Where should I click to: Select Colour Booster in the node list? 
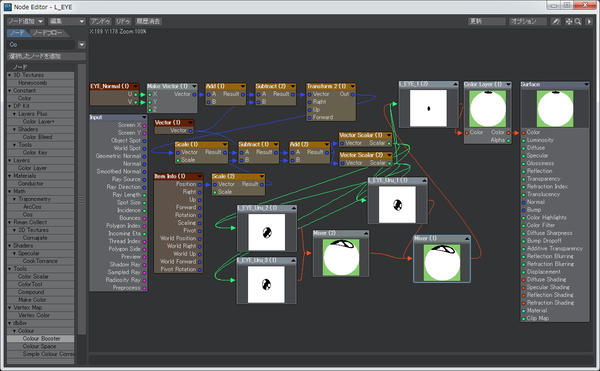click(41, 338)
